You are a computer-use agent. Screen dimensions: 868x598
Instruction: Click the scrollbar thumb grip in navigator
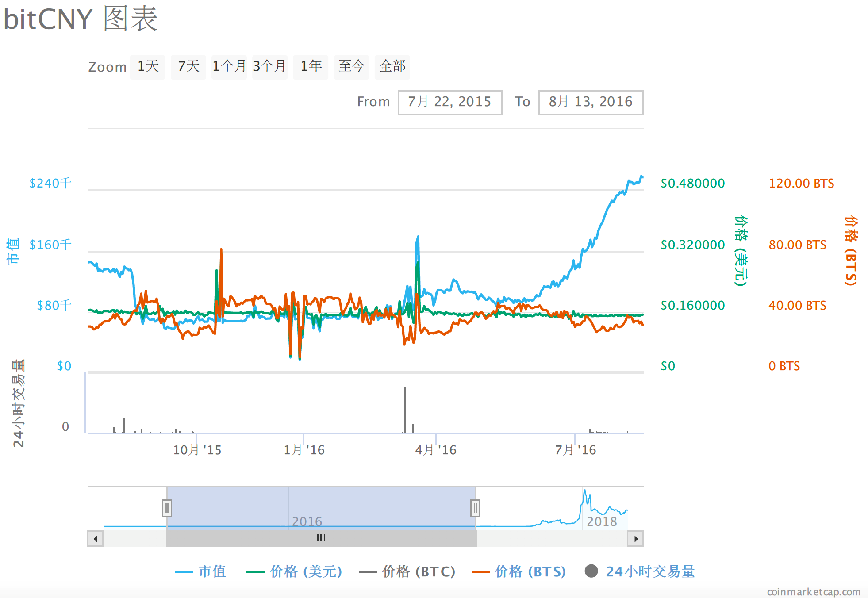[321, 538]
